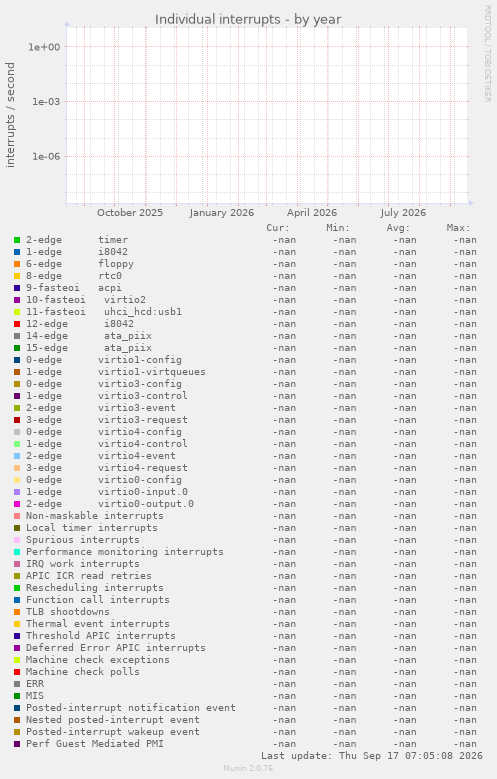The height and width of the screenshot is (779, 497).
Task: Click the 'Last update' timestamp text
Action: pos(372,756)
